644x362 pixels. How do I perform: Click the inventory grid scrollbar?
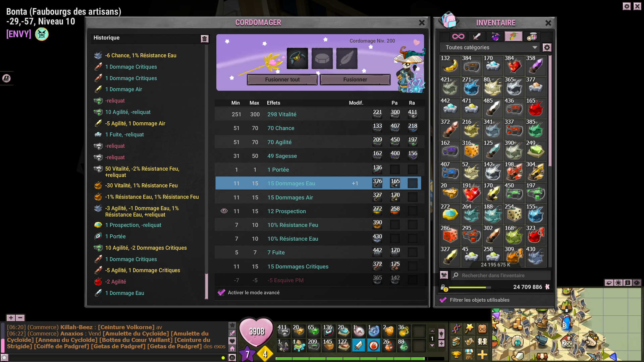click(550, 111)
